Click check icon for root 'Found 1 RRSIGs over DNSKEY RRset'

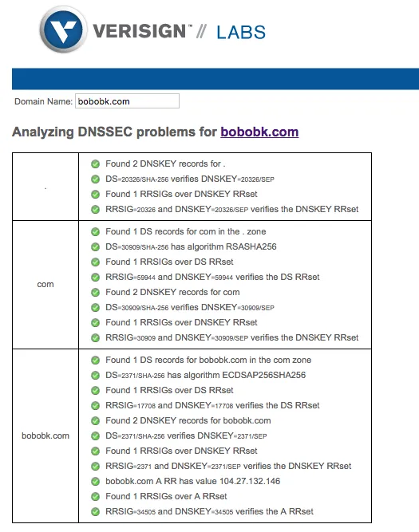tap(96, 194)
